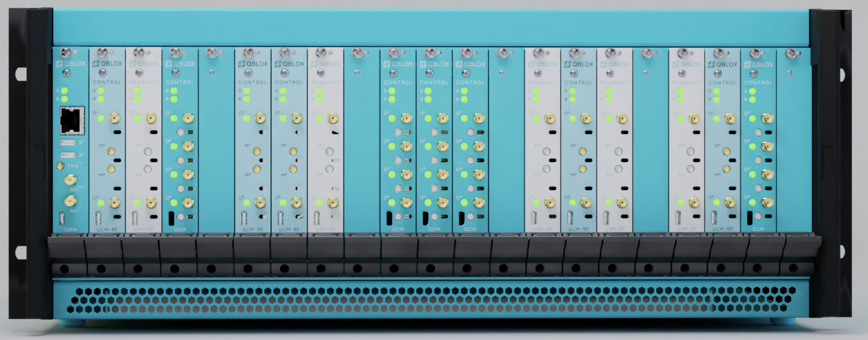This screenshot has height=340, width=868.
Task: Click QBLOX logo on QCM-RF module beside the CMM
Action: coord(107,63)
